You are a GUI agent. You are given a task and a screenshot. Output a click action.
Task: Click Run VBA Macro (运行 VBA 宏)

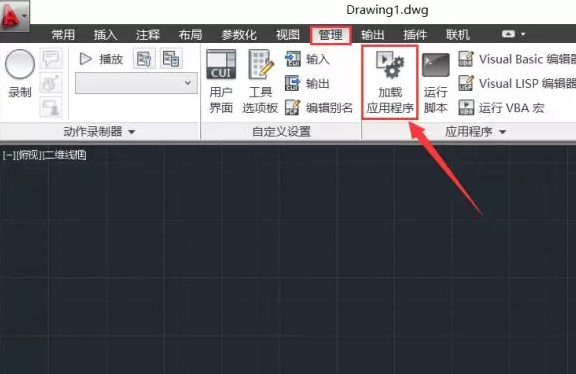pyautogui.click(x=502, y=108)
